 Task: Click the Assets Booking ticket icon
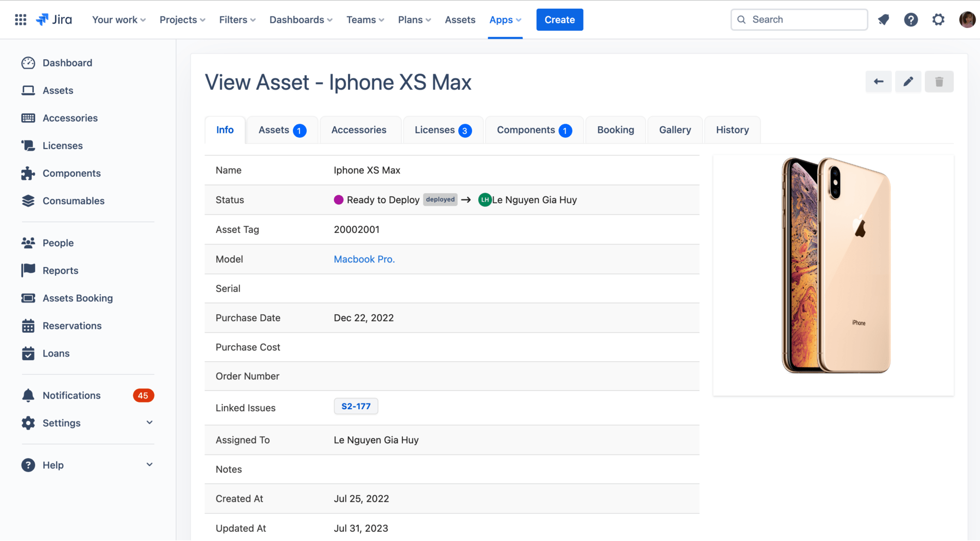coord(28,298)
